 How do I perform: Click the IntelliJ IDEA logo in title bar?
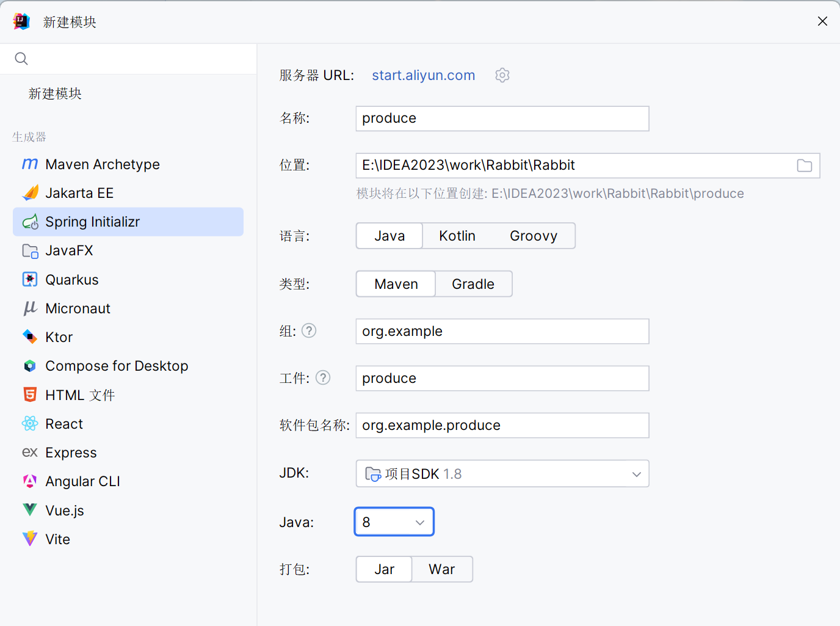21,21
